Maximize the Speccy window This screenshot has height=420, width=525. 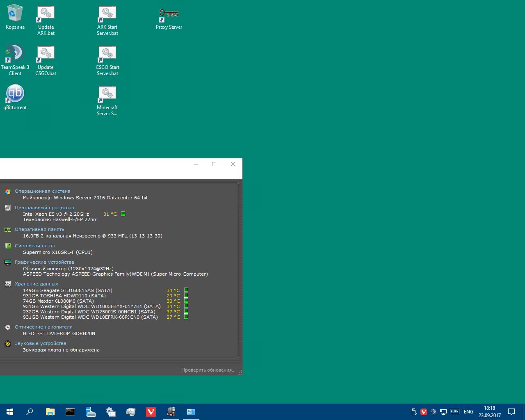[214, 164]
